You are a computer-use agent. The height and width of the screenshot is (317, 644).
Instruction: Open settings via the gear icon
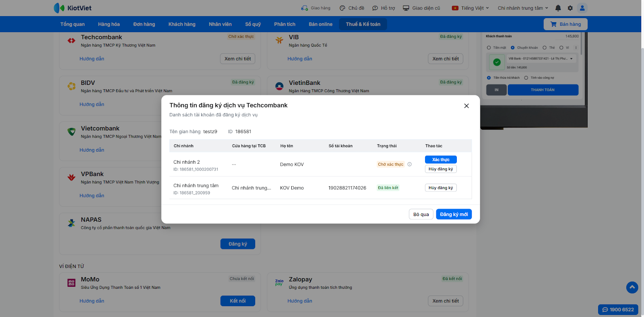click(x=570, y=8)
